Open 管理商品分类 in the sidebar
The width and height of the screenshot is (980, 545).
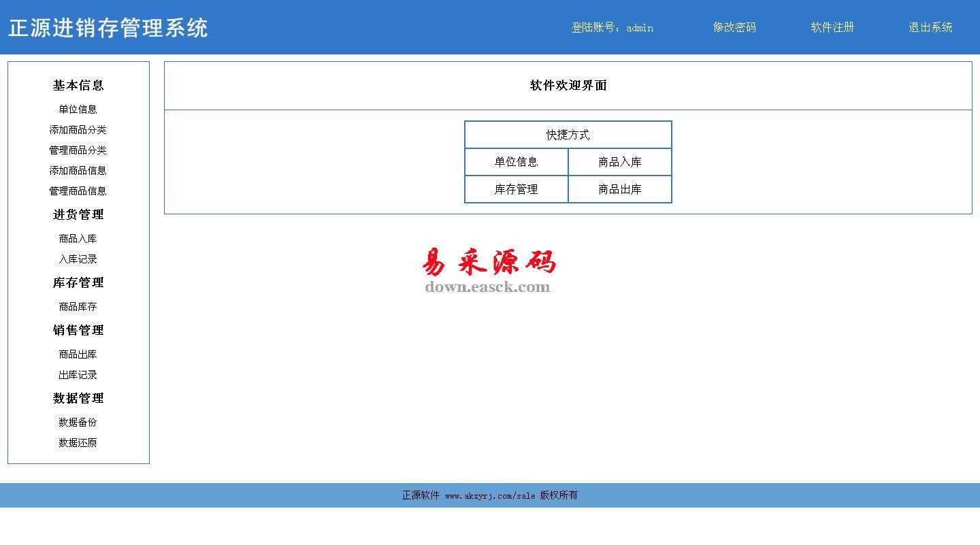tap(78, 150)
